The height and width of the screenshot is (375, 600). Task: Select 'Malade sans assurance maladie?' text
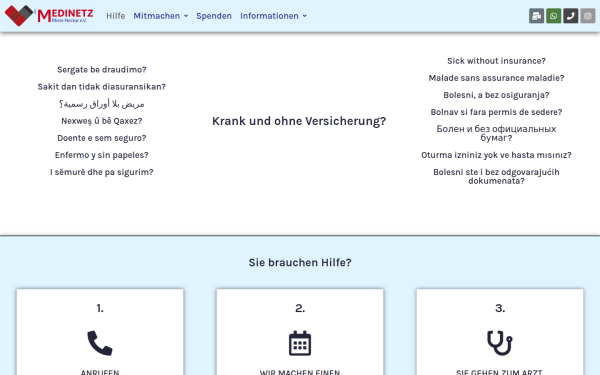[496, 78]
